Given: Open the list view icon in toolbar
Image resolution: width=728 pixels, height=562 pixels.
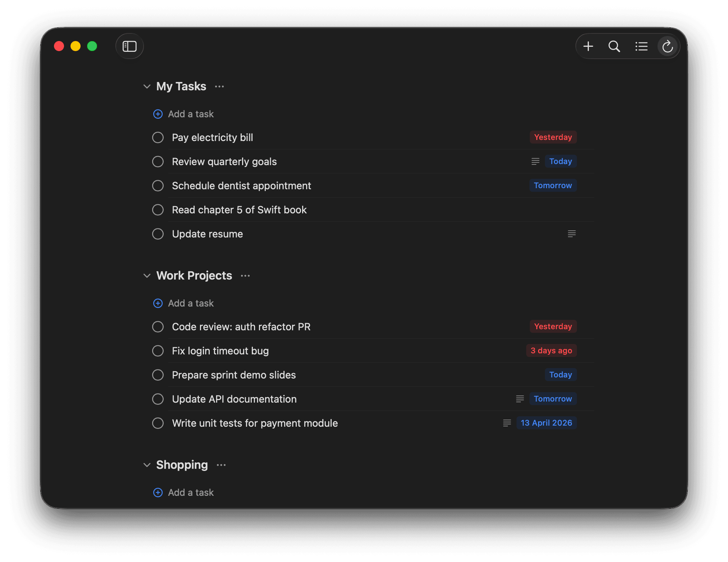Looking at the screenshot, I should coord(641,46).
